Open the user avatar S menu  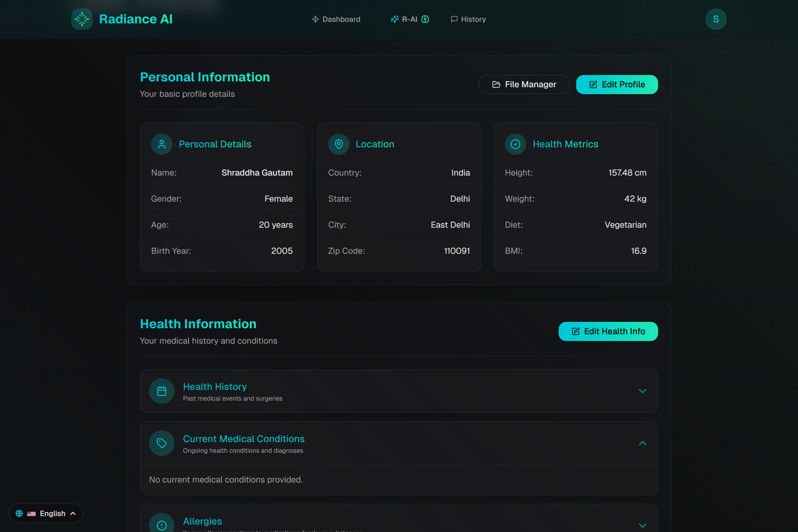click(x=716, y=19)
